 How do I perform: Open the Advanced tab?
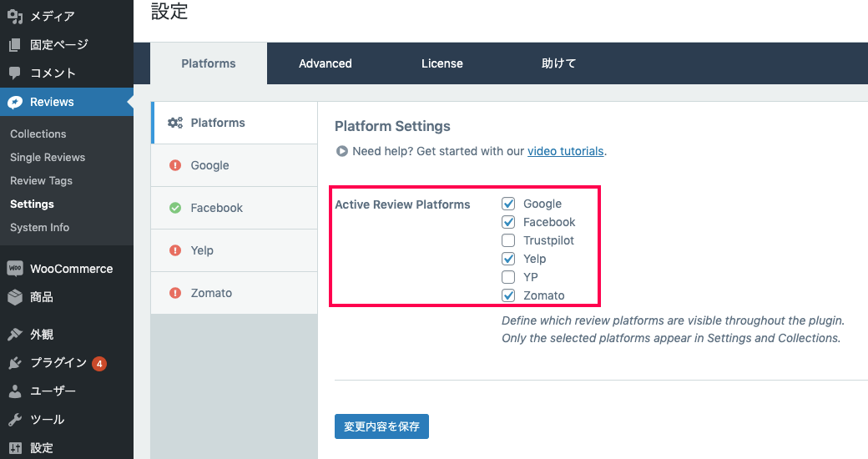pos(325,63)
